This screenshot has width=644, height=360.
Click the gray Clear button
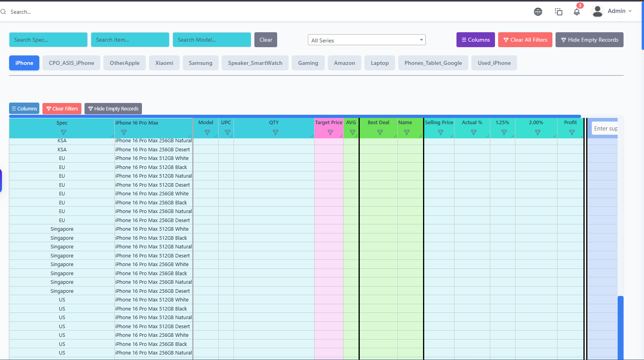point(266,40)
